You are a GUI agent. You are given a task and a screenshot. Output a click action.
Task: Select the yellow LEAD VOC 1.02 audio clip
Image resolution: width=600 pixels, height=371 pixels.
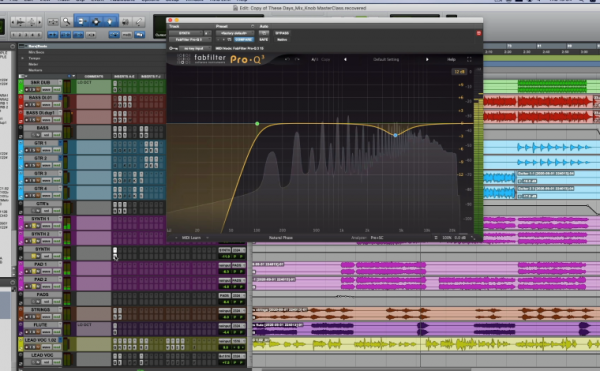click(x=426, y=344)
